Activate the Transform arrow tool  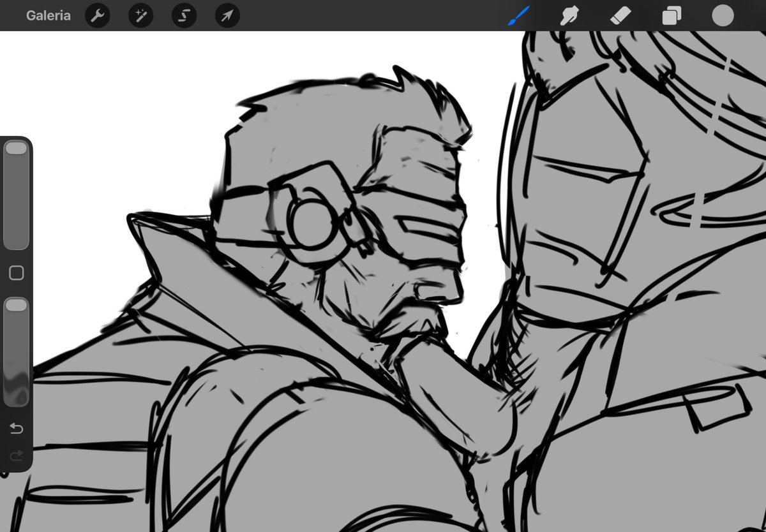coord(227,15)
